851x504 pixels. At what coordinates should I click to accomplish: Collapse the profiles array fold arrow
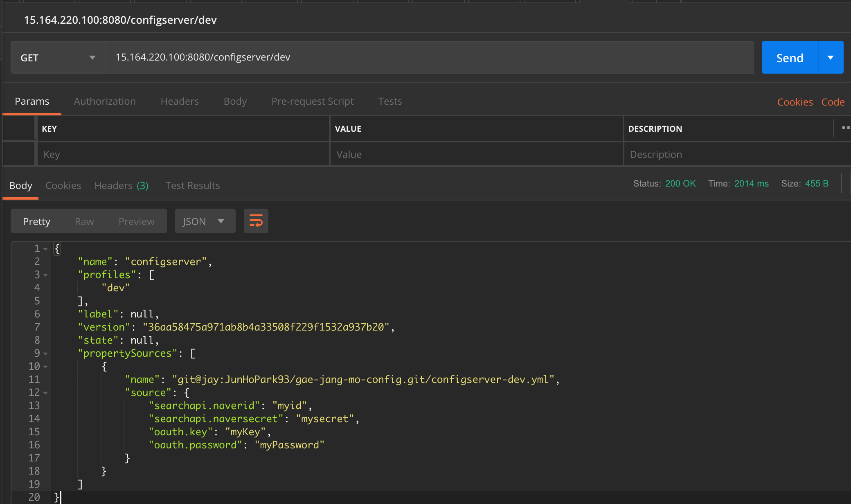[45, 275]
